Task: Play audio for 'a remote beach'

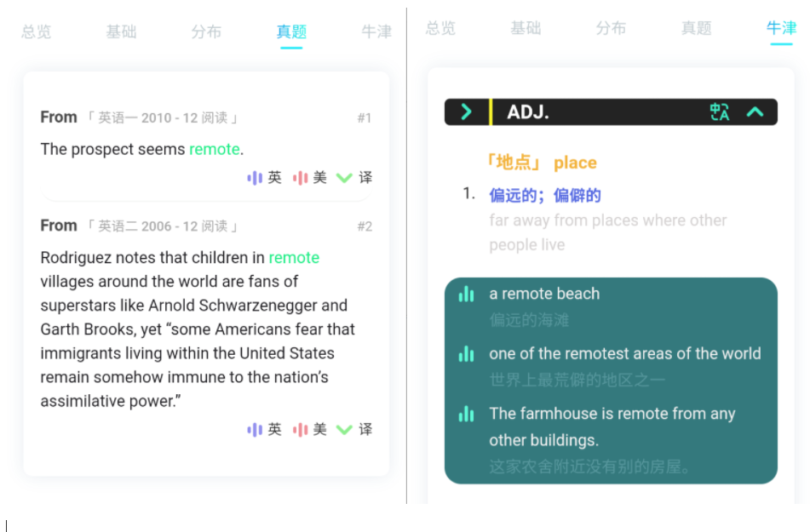Action: click(x=466, y=294)
